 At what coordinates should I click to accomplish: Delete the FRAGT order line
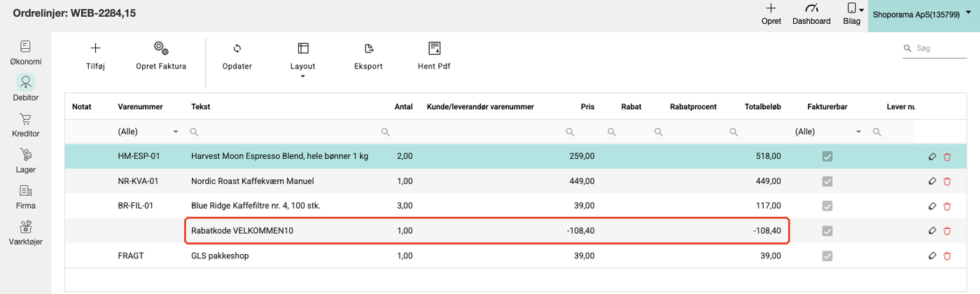(947, 256)
